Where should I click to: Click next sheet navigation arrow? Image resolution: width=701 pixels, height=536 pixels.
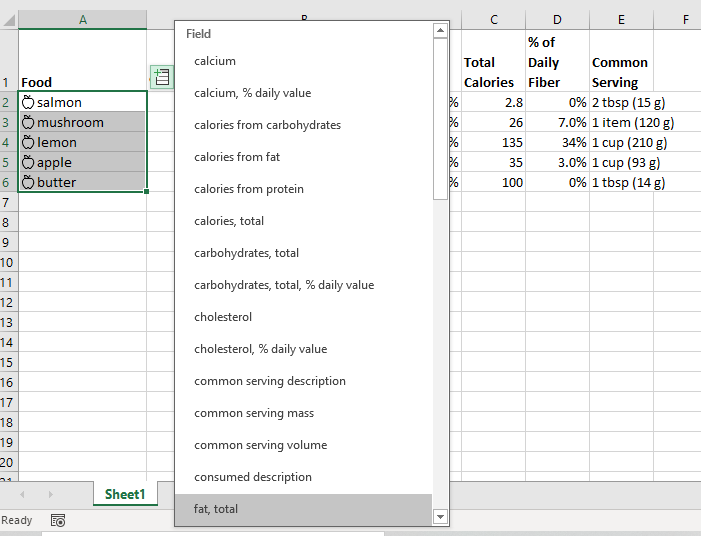[x=51, y=494]
